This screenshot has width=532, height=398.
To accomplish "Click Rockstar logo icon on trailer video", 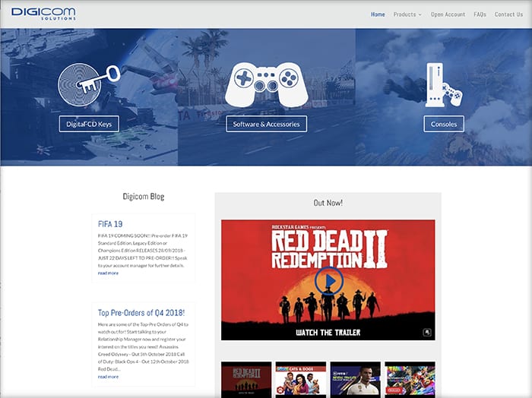I will click(x=427, y=333).
